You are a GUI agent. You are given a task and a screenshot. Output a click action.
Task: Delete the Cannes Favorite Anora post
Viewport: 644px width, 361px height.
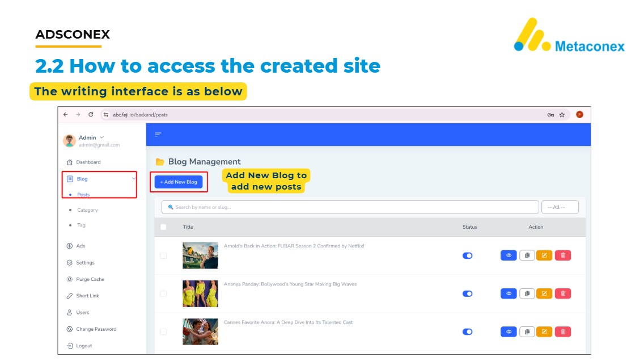(563, 331)
